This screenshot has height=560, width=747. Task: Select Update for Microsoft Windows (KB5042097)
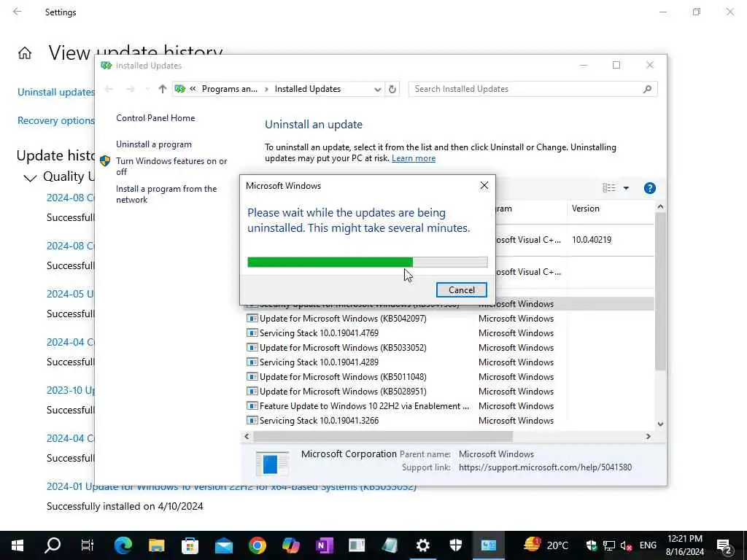click(343, 318)
